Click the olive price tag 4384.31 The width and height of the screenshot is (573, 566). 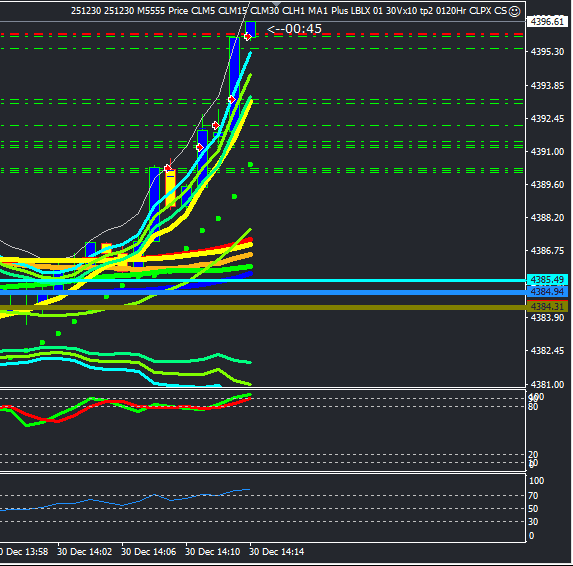(x=547, y=306)
